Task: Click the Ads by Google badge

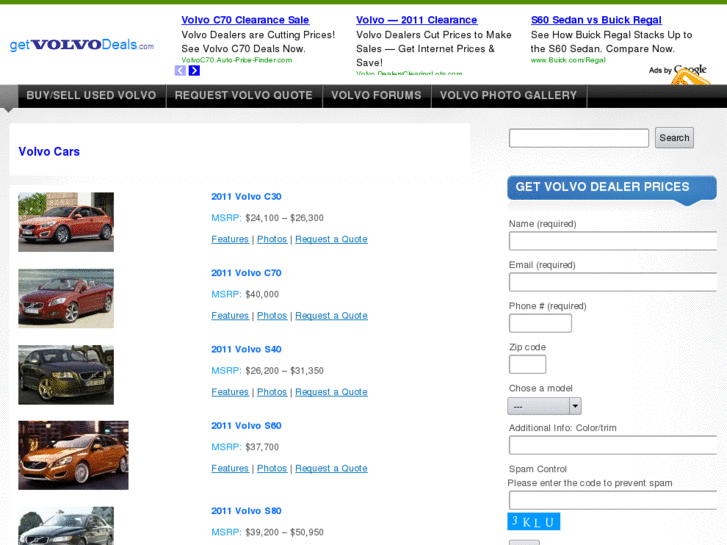Action: point(677,70)
